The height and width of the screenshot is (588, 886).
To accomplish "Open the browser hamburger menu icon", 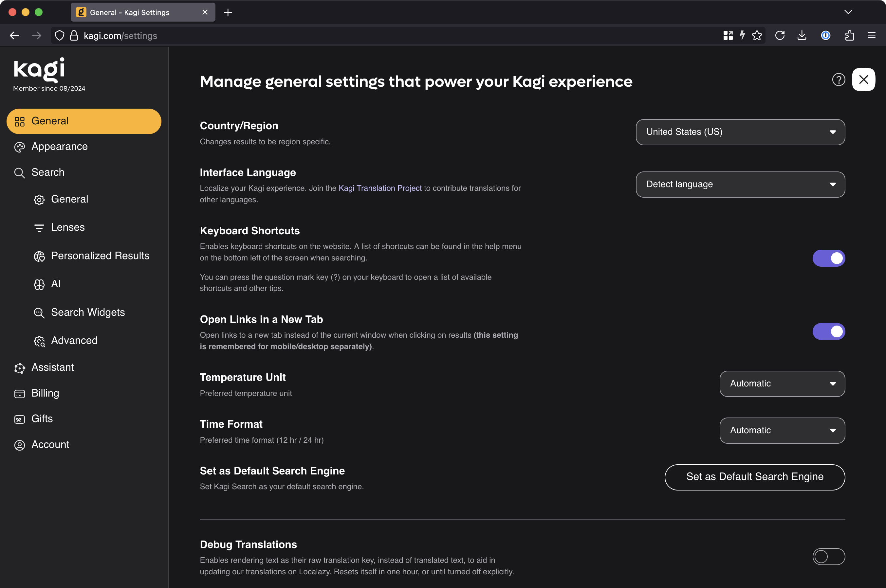I will [x=871, y=36].
